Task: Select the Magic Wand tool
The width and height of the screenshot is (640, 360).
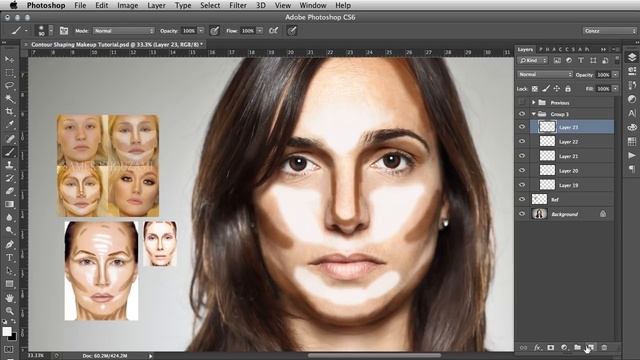Action: 9,99
